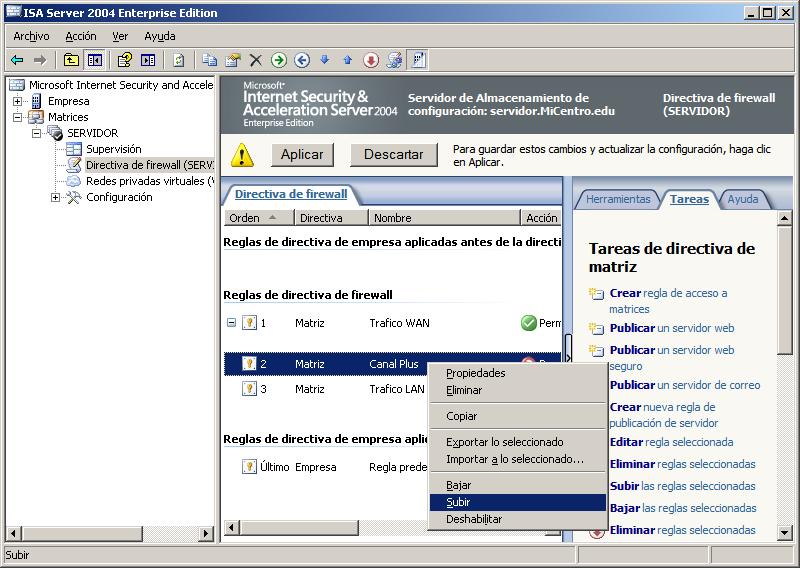Viewport: 800px width, 568px height.
Task: Expand the Configuración tree node
Action: point(56,197)
